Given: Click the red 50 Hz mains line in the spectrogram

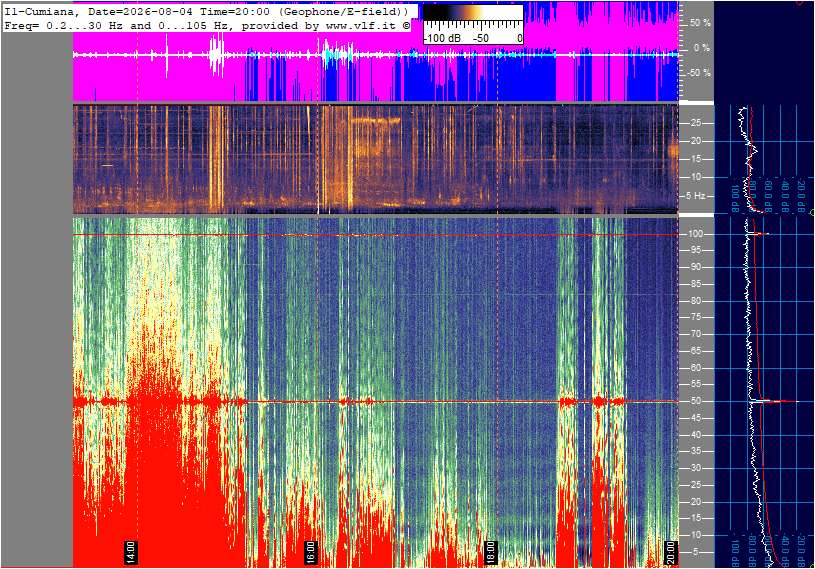Looking at the screenshot, I should point(376,401).
